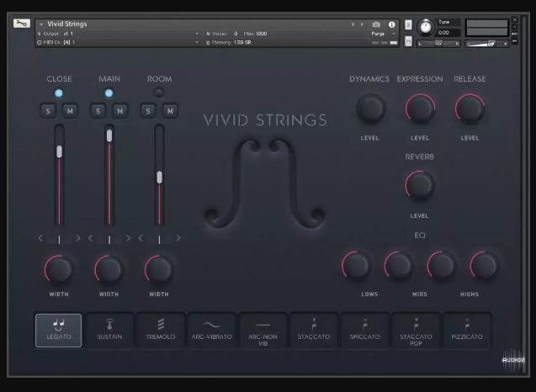This screenshot has width=536, height=392.
Task: Mute the Room mic channel
Action: click(170, 111)
